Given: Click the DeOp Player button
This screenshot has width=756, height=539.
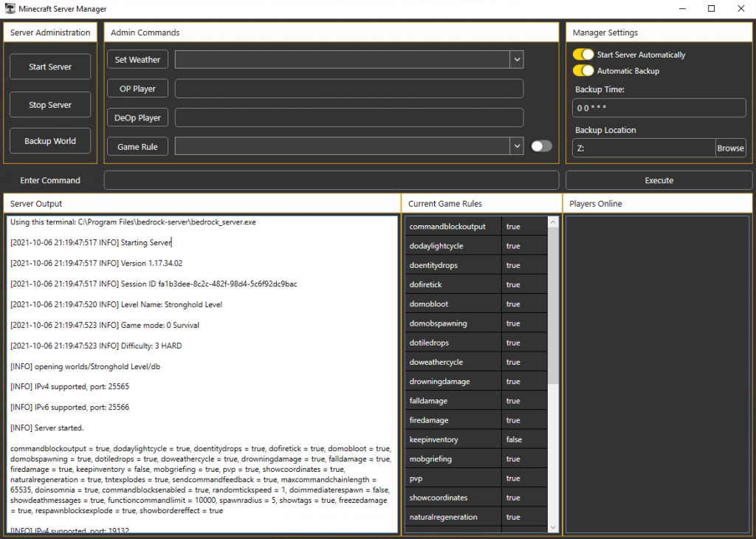Looking at the screenshot, I should 137,117.
